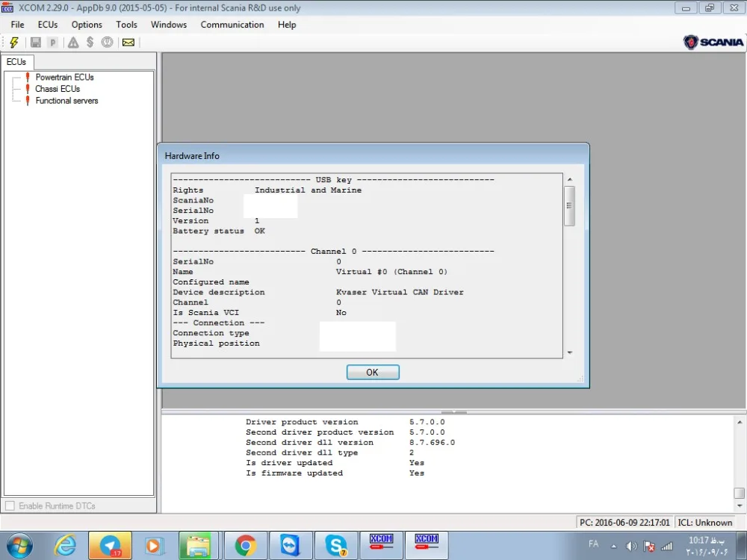Viewport: 747px width, 560px height.
Task: Click the output log scrollbar up arrow
Action: click(740, 423)
